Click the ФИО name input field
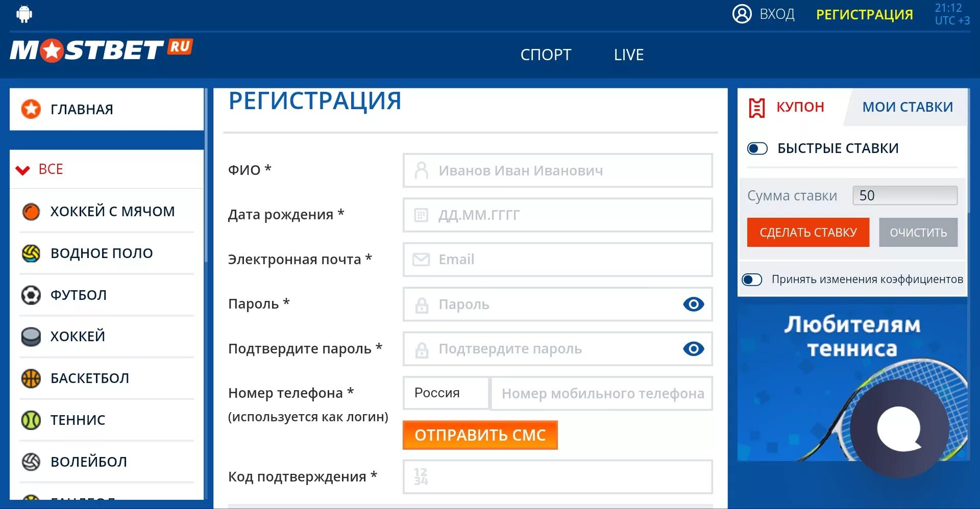This screenshot has height=509, width=980. pos(557,170)
